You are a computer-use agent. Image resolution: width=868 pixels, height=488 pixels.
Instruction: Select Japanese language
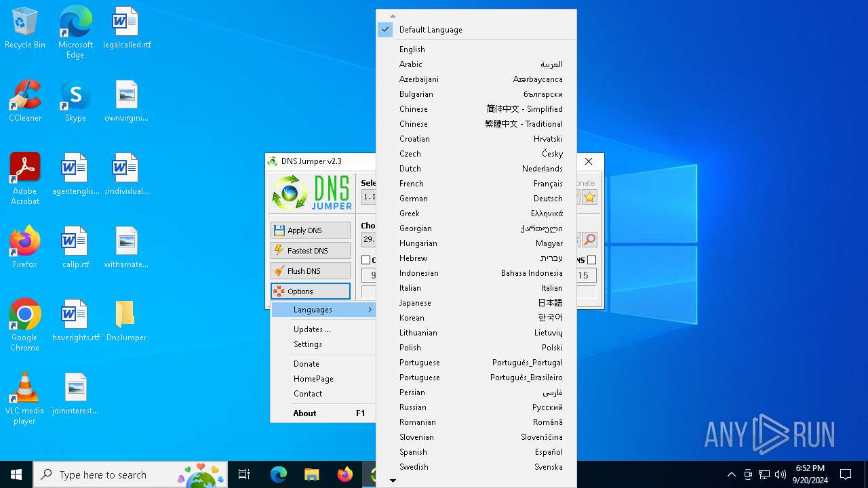[x=476, y=303]
